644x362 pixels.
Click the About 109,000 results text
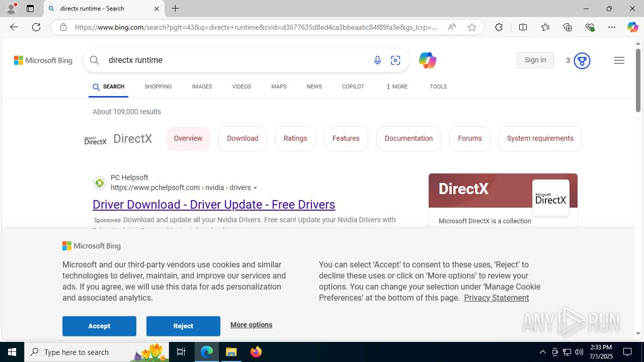pyautogui.click(x=127, y=112)
